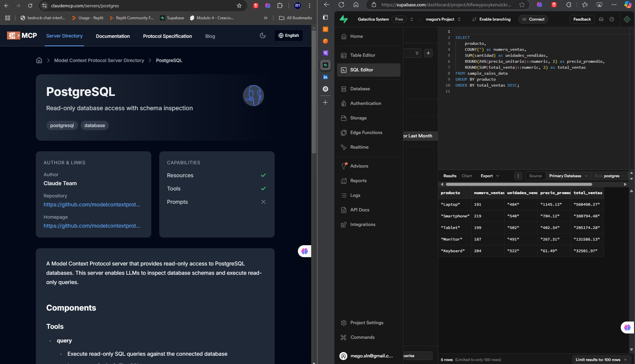Show more bookmarks with double chevron
This screenshot has height=364, width=635.
266,18
